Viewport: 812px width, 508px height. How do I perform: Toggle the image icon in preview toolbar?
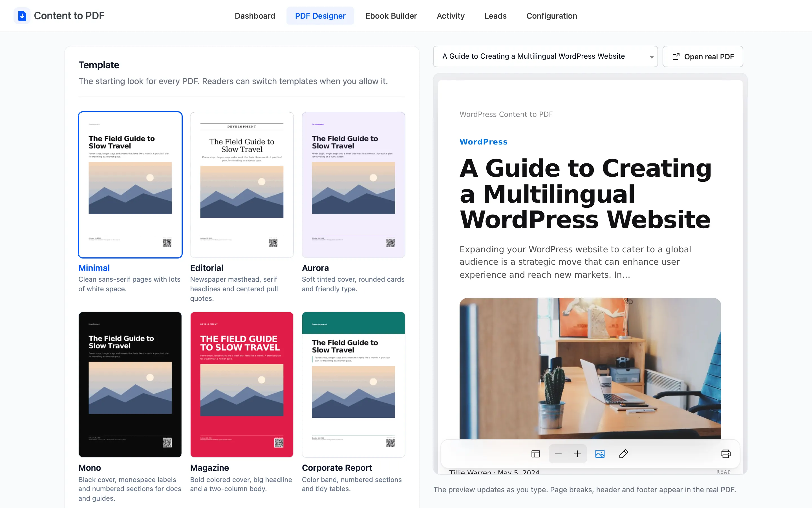(x=600, y=454)
